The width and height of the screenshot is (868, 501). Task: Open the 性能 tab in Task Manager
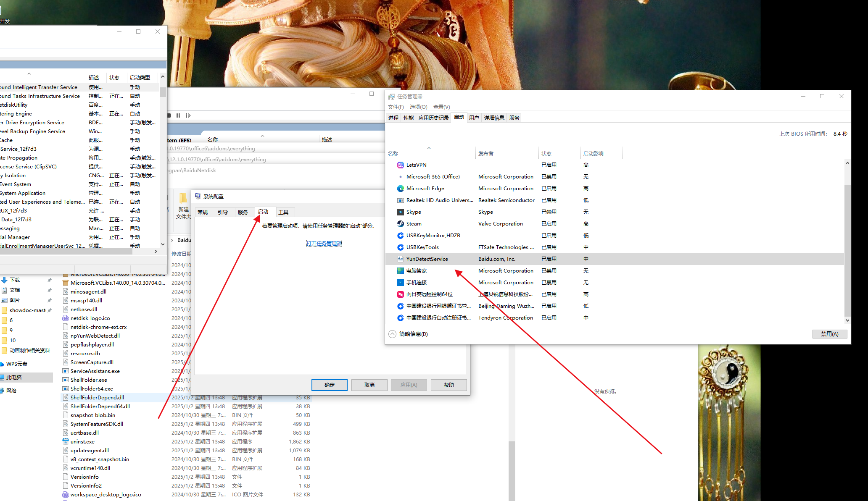point(409,118)
